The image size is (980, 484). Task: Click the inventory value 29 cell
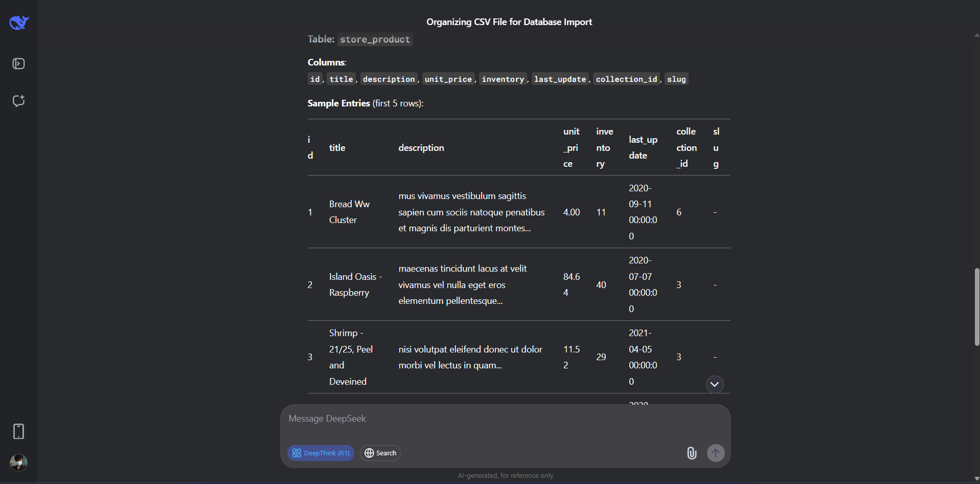(601, 357)
